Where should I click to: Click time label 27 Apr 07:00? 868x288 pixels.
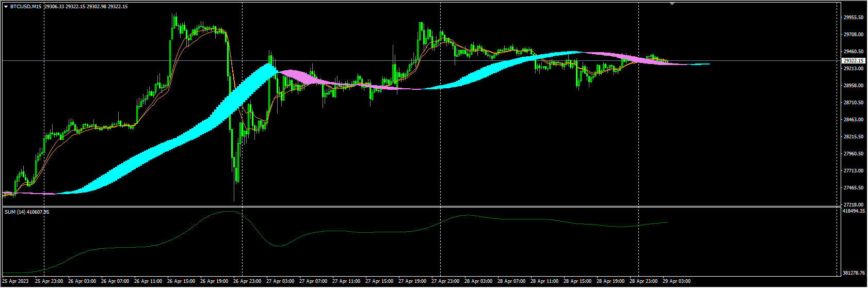click(x=314, y=281)
